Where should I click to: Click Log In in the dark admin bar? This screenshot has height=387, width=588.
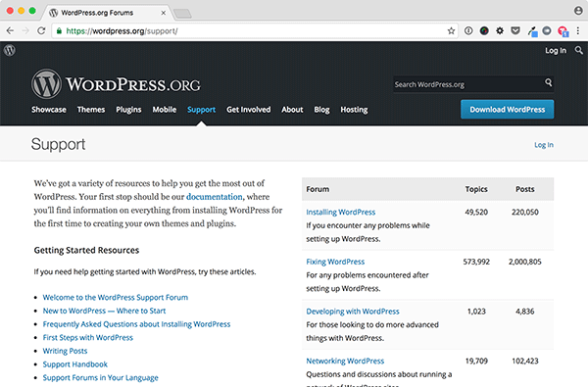pyautogui.click(x=556, y=50)
